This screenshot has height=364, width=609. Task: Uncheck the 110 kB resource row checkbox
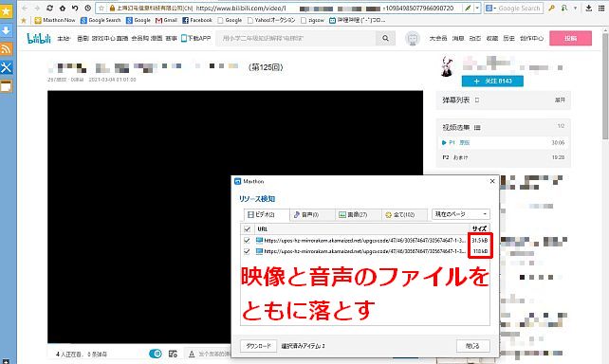coord(247,251)
